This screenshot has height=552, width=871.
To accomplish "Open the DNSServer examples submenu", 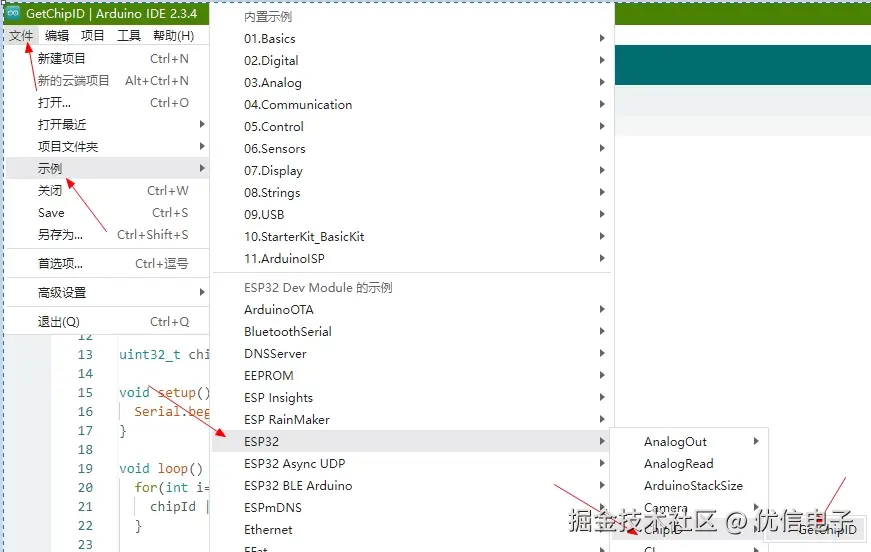I will pos(412,353).
